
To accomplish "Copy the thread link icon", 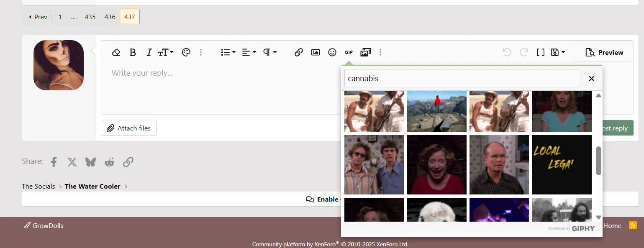I will (x=128, y=162).
